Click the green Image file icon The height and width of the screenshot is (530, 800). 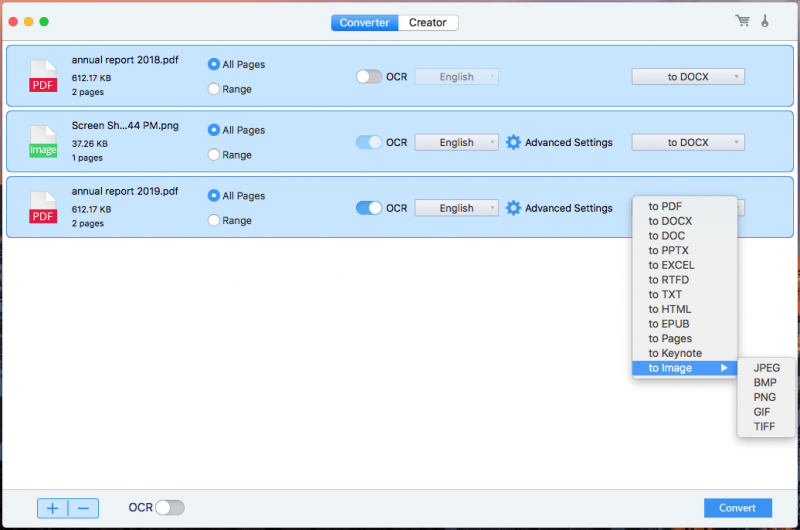point(43,142)
